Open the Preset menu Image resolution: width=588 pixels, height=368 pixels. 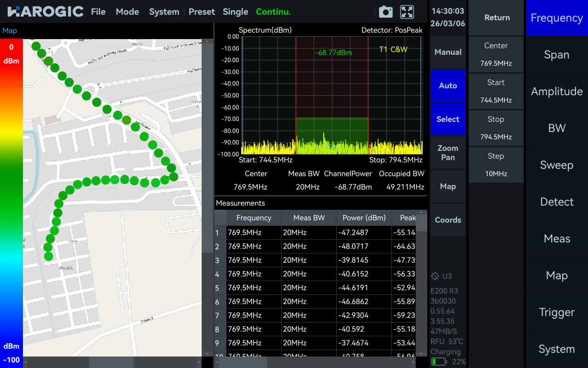click(x=202, y=12)
